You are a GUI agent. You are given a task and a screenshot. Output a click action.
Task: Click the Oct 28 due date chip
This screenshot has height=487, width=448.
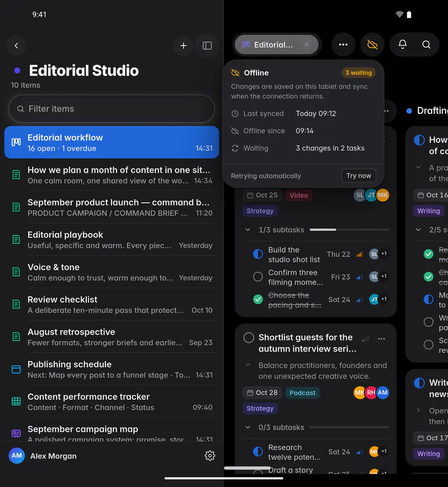263,392
